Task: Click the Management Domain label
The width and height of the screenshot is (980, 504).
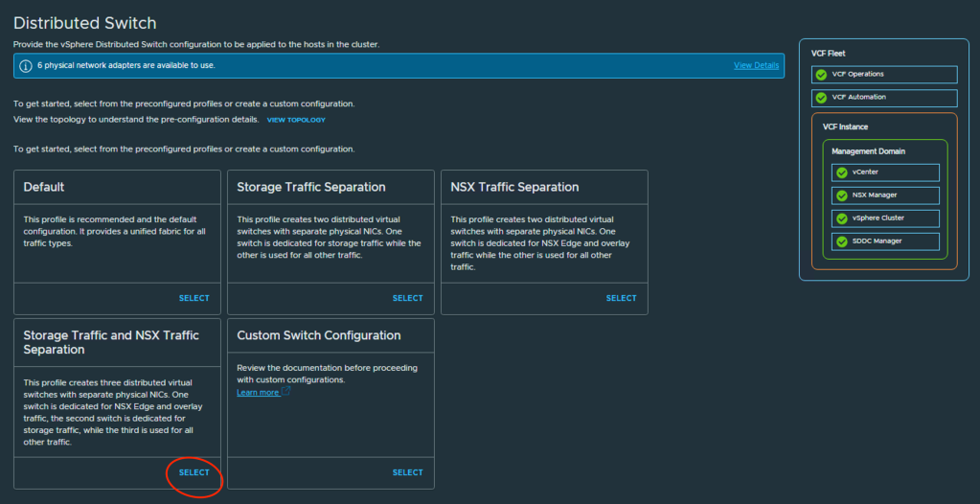Action: coord(868,151)
